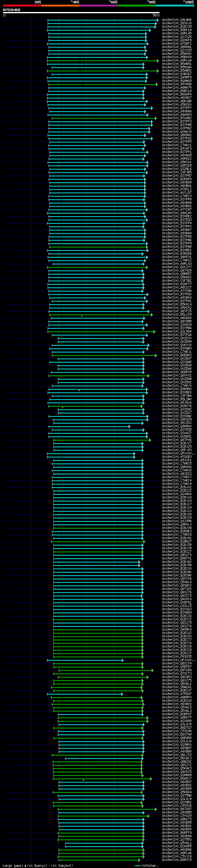Click the yellow triangle in the Large gaps legend
The height and width of the screenshot is (868, 197).
(25, 866)
